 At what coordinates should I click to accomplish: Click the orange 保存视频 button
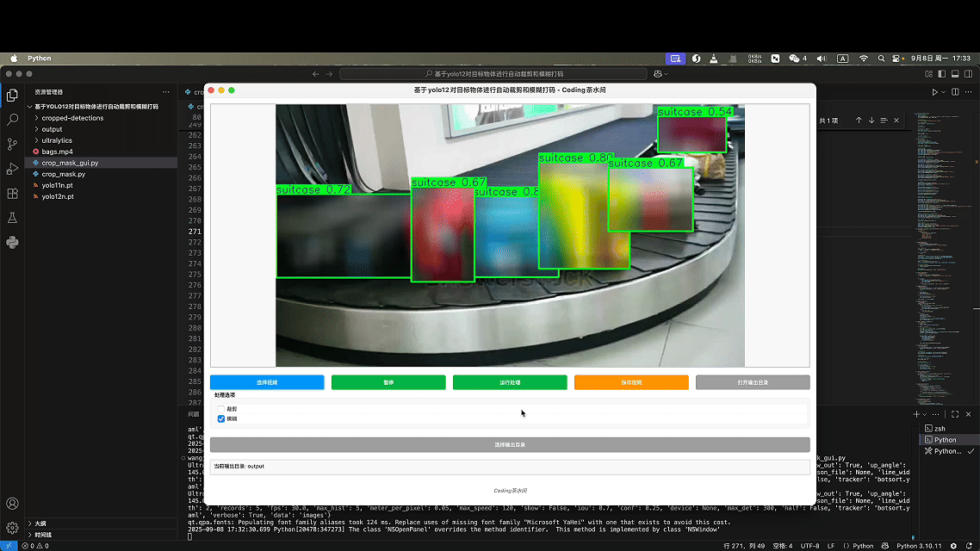pyautogui.click(x=631, y=382)
